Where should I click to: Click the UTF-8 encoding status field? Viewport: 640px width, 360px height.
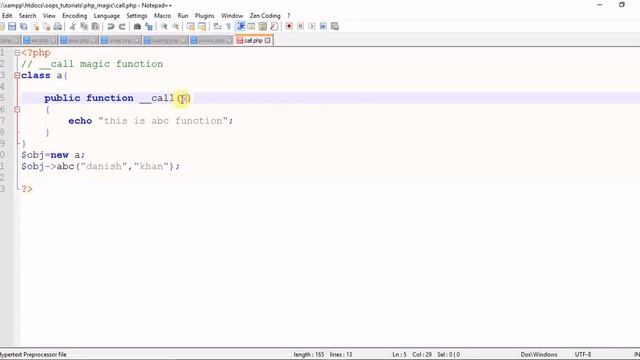click(x=583, y=355)
